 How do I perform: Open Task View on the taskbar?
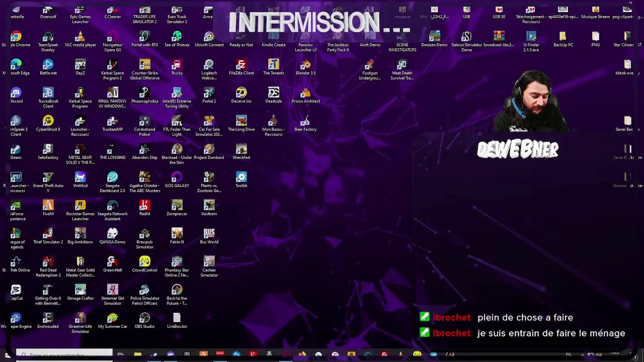(x=121, y=355)
